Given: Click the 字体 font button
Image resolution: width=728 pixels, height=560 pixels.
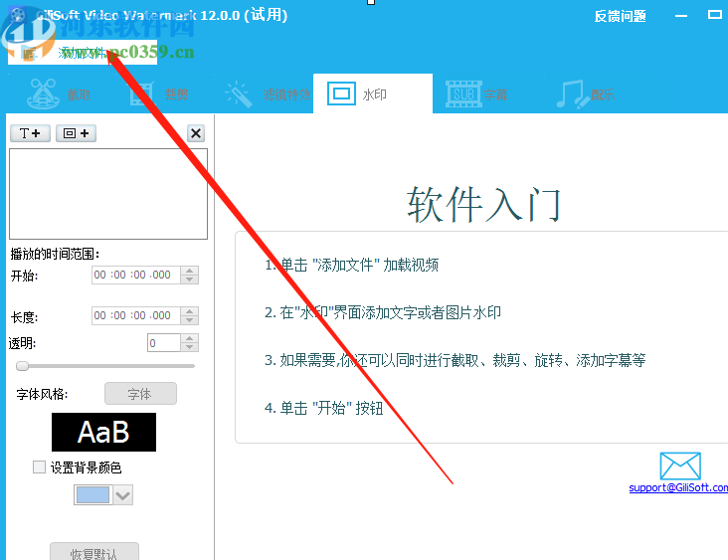Looking at the screenshot, I should click(x=140, y=394).
